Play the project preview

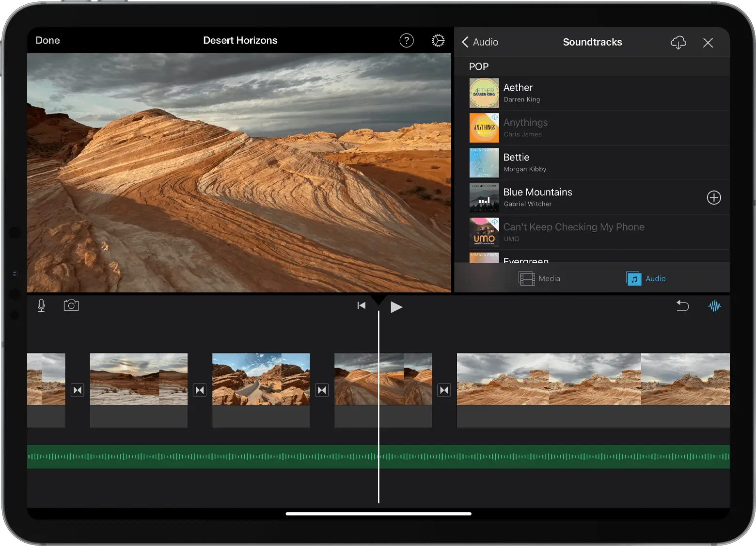(x=396, y=306)
